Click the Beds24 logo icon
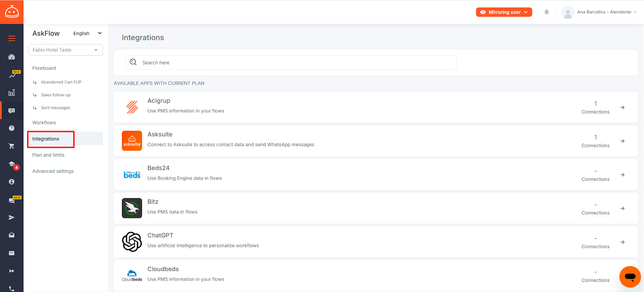The height and width of the screenshot is (292, 644). pos(132,174)
